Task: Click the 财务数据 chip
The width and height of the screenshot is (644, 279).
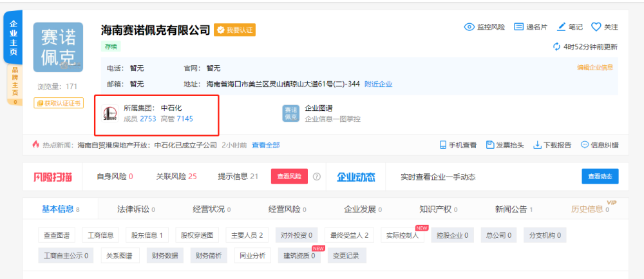Action: coord(165,256)
